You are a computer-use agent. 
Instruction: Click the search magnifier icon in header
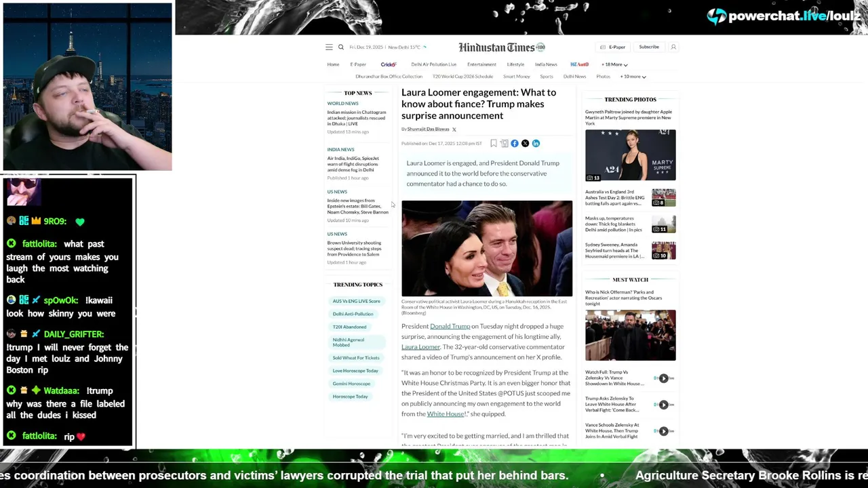[x=341, y=47]
